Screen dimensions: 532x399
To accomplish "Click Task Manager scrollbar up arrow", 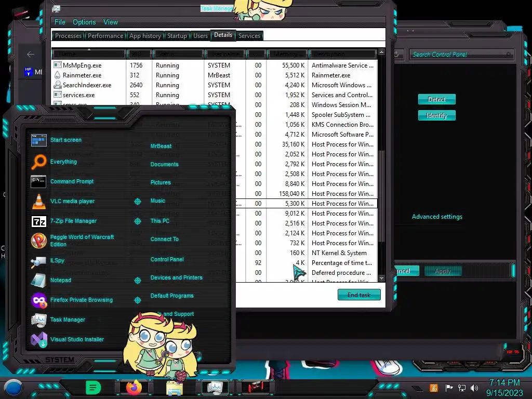I will click(x=381, y=52).
